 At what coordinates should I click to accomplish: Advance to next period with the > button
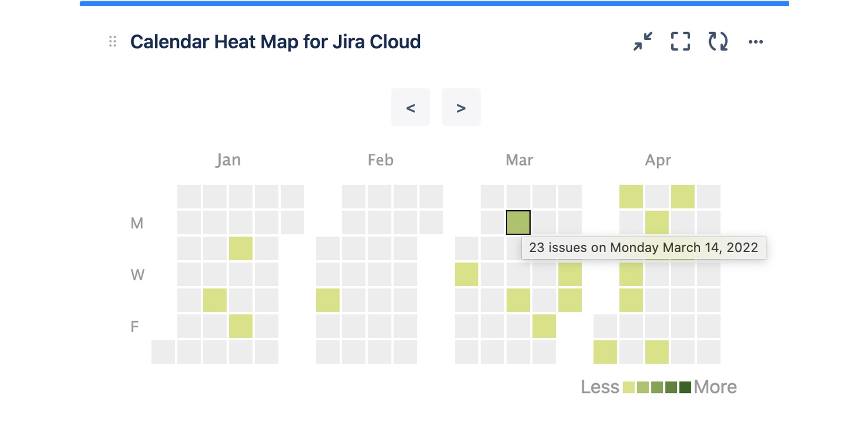point(461,108)
